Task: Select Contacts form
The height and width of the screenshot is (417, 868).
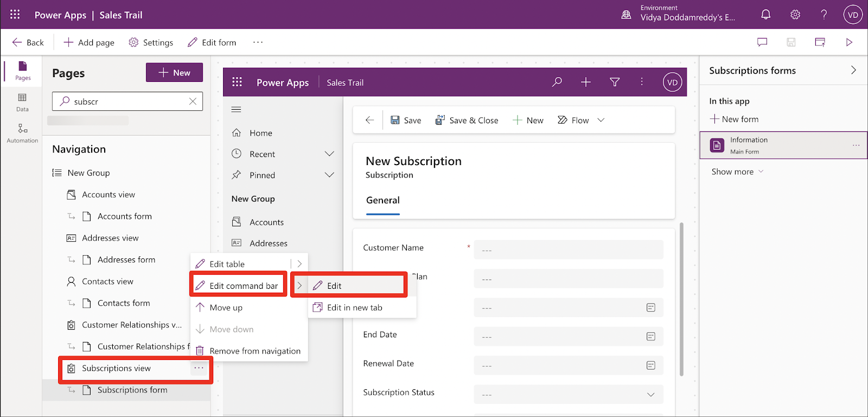Action: tap(124, 303)
